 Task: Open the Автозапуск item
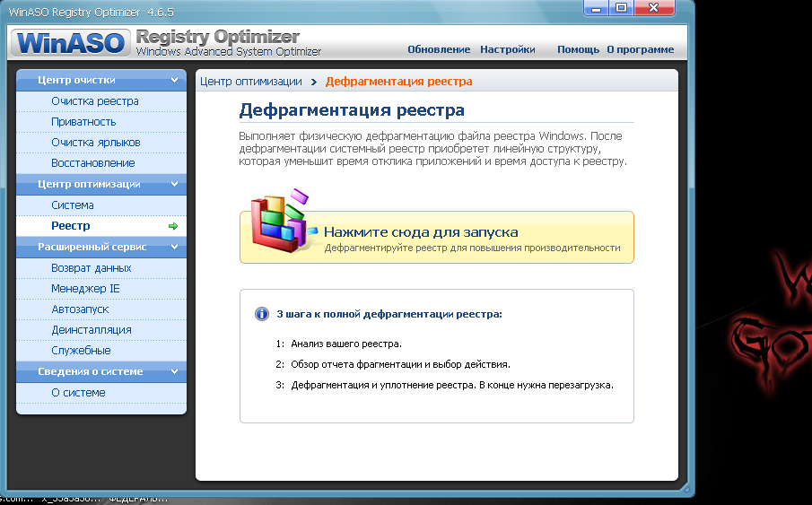[101, 309]
